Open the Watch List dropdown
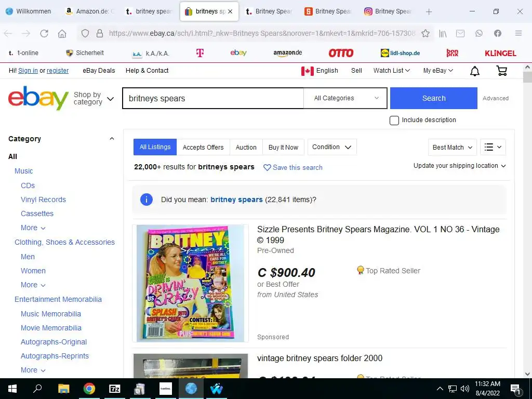Screen dimensions: 532x399 (392, 71)
